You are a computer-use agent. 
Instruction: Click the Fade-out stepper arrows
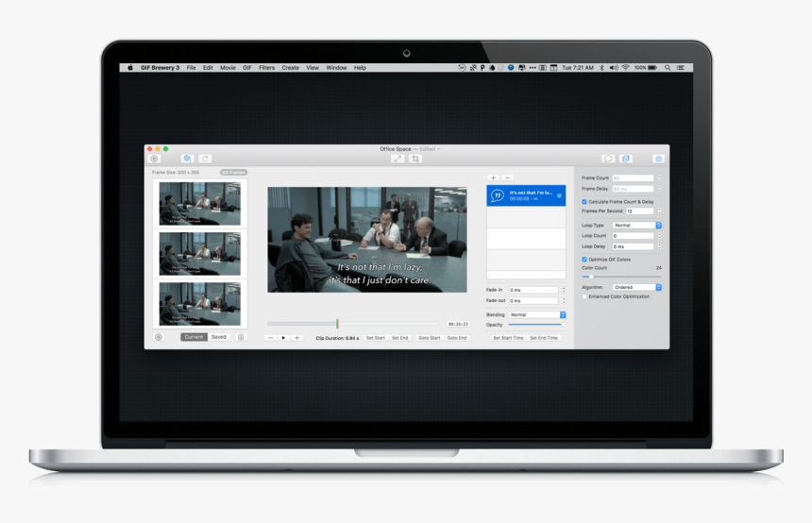click(x=564, y=301)
